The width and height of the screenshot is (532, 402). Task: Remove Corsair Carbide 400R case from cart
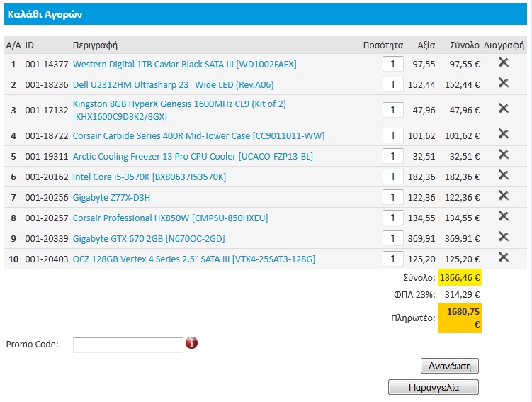click(x=504, y=134)
